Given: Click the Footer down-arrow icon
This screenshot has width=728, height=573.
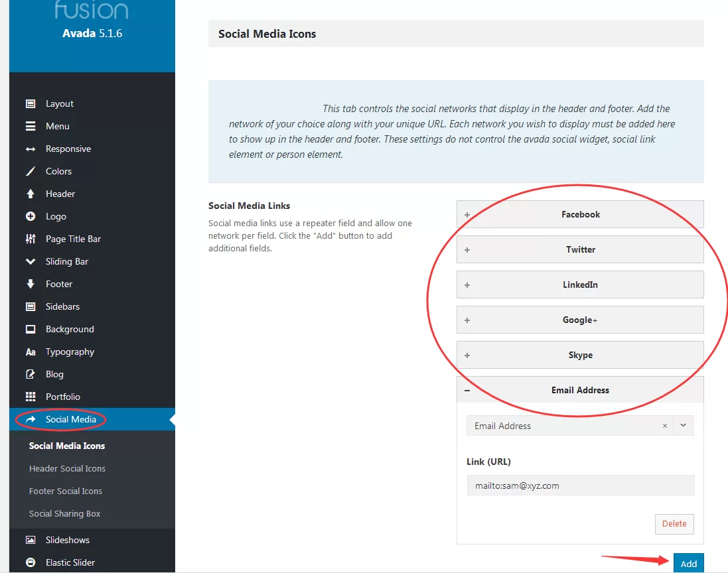Looking at the screenshot, I should [31, 284].
